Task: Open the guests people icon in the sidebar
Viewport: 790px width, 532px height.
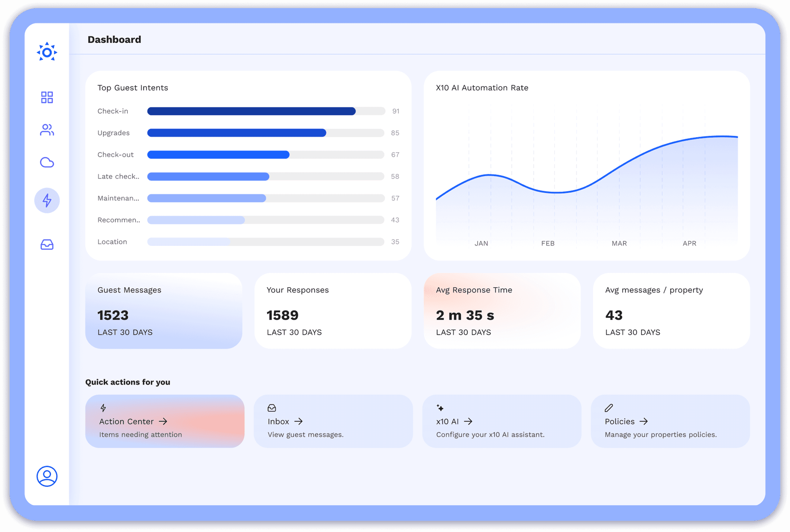Action: (47, 130)
